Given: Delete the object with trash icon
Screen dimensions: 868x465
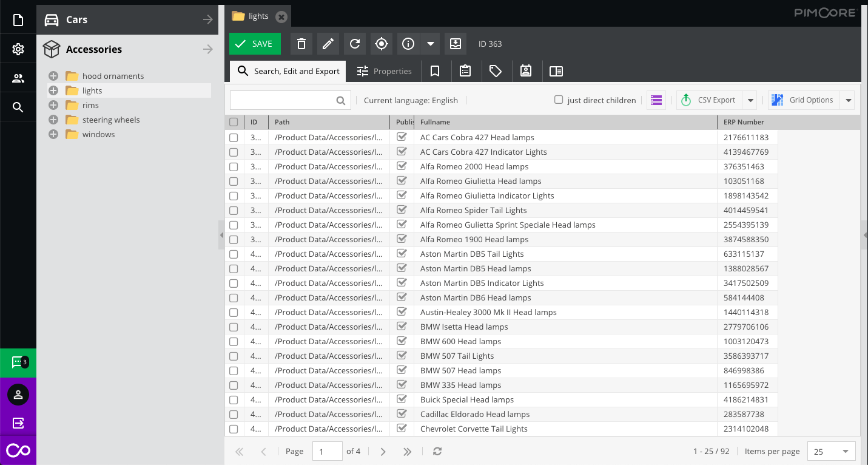Looking at the screenshot, I should pos(301,44).
